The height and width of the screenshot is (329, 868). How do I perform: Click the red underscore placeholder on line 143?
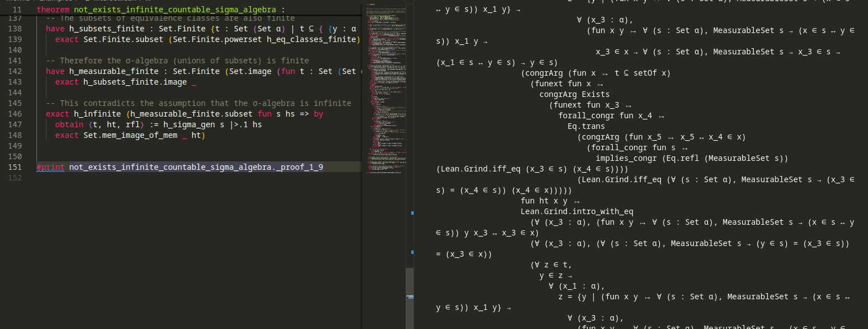coord(194,82)
